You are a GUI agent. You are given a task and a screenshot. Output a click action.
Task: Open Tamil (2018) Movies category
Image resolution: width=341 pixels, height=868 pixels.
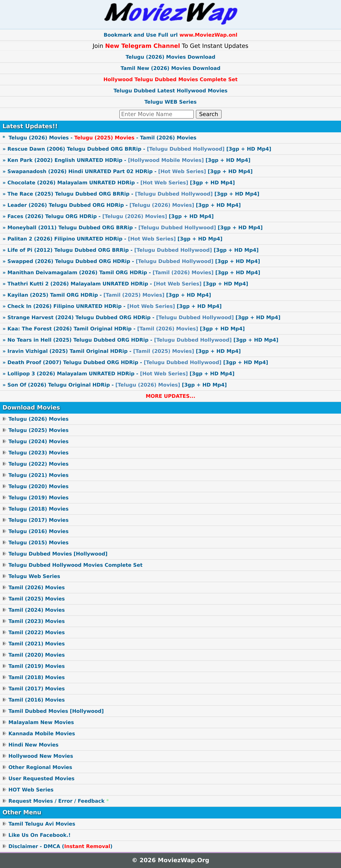click(x=36, y=677)
